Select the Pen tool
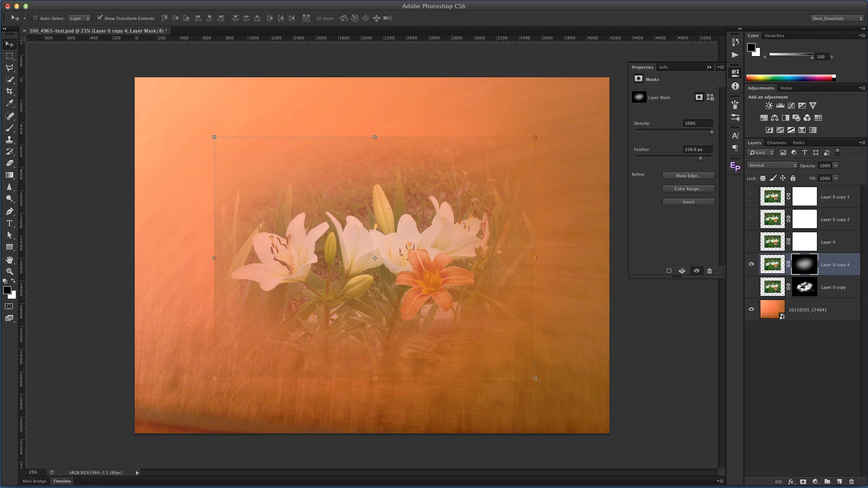Screen dimensions: 868x488 click(9, 211)
